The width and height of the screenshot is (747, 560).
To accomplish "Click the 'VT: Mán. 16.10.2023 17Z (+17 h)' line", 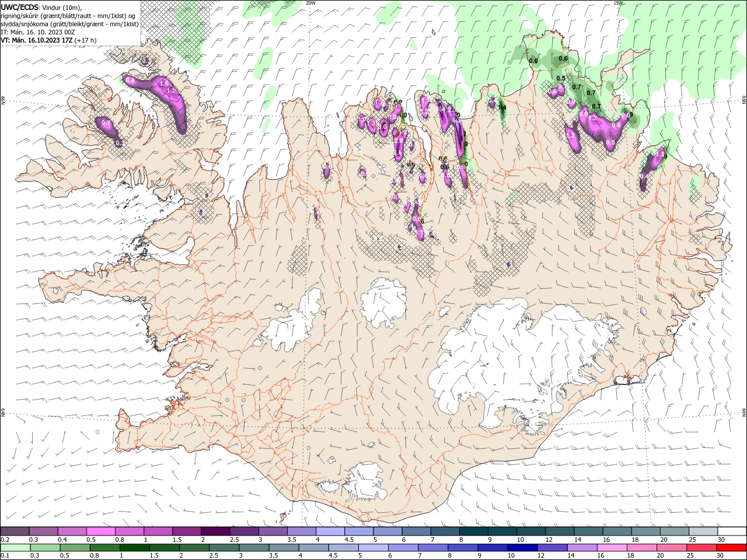I will tap(48, 40).
